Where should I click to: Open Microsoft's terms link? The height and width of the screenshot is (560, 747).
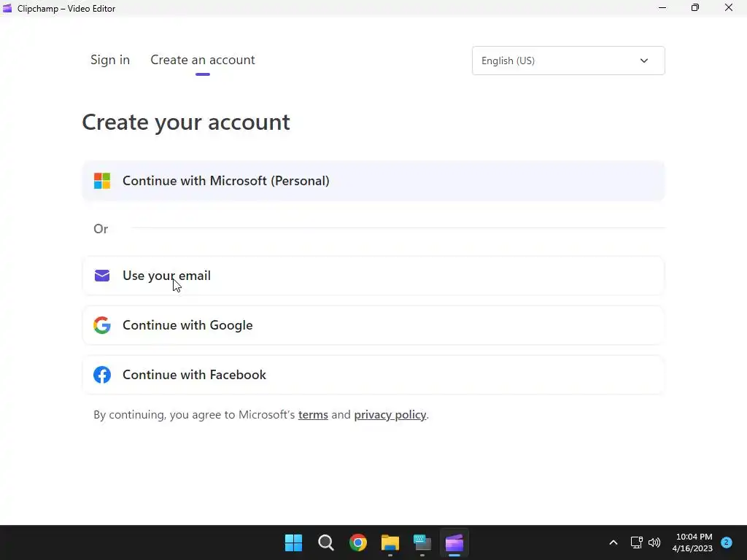click(x=313, y=415)
